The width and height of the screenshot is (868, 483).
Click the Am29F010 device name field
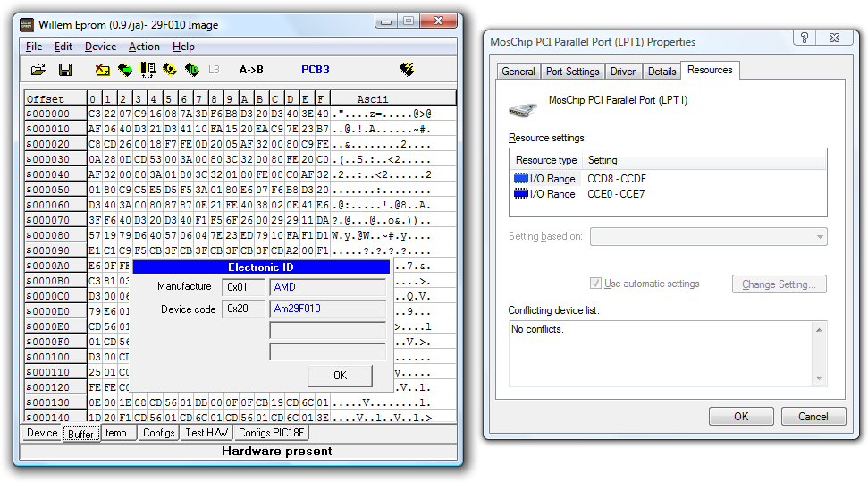pos(328,309)
